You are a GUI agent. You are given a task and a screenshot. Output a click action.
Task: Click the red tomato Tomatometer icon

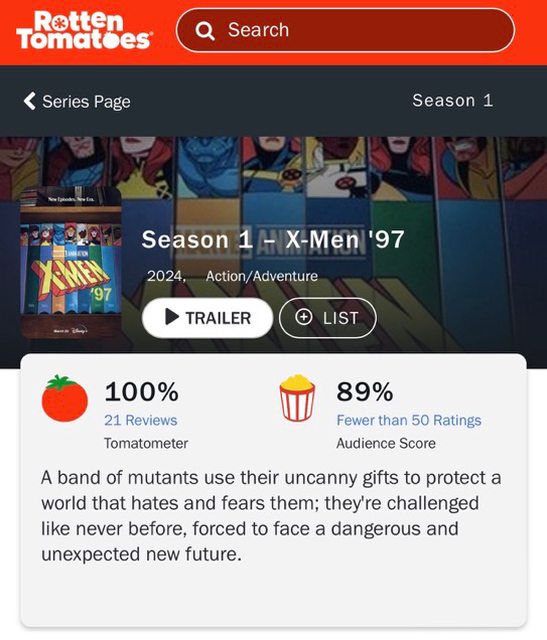(64, 398)
